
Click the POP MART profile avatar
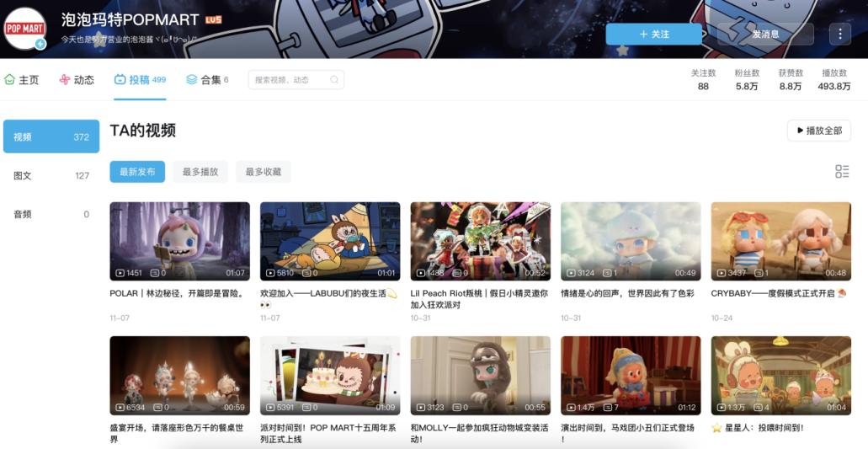25,29
